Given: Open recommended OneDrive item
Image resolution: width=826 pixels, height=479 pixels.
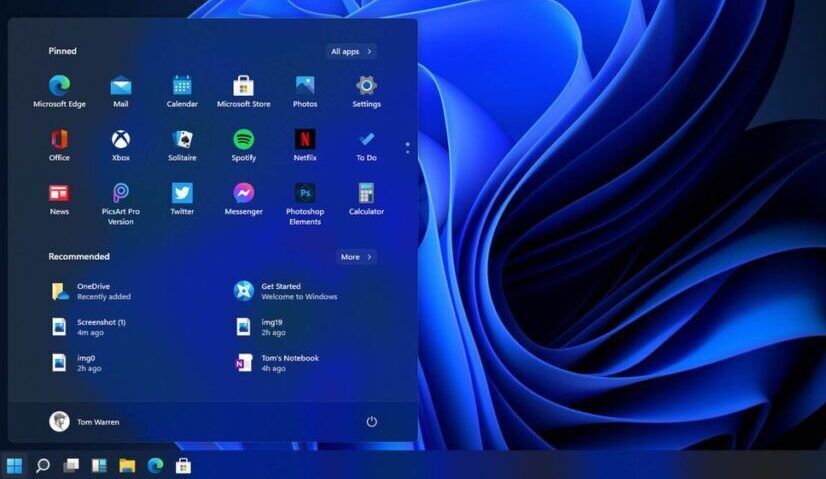Looking at the screenshot, I should pyautogui.click(x=91, y=291).
